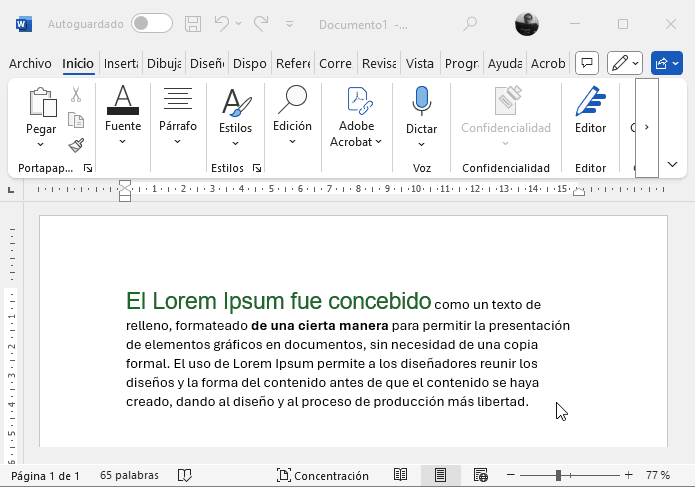Image resolution: width=695 pixels, height=487 pixels.
Task: Toggle the Autoguardado switch
Action: pos(151,23)
